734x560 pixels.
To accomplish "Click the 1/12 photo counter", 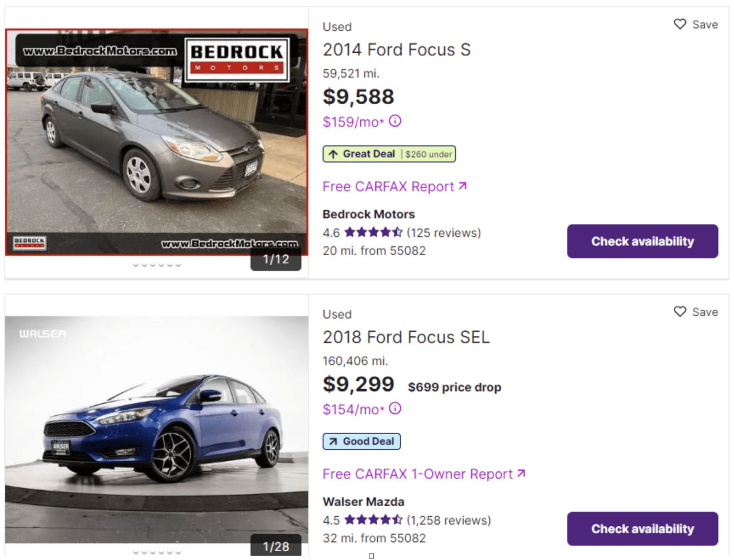I will 276,259.
